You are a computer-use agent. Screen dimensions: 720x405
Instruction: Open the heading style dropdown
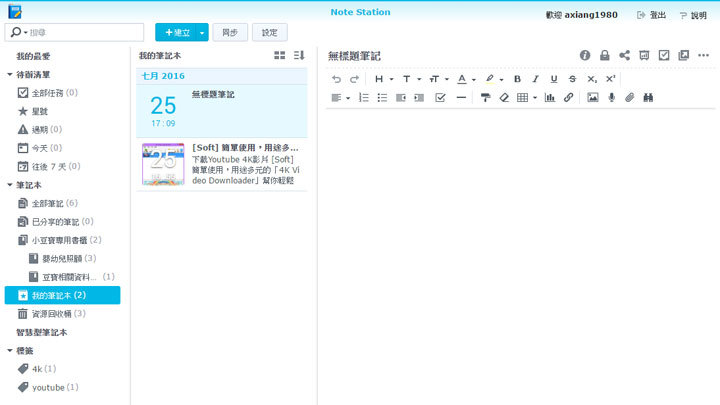pyautogui.click(x=383, y=78)
